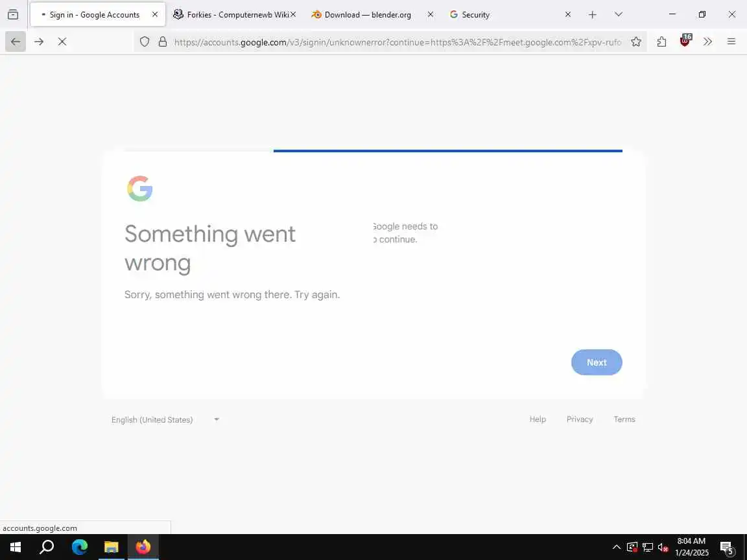Bookmark this page with the star icon

click(636, 42)
